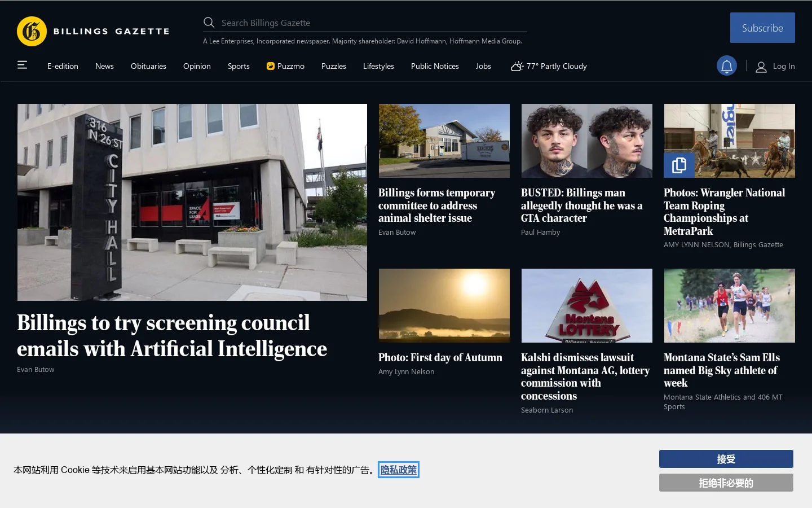This screenshot has height=508, width=812.
Task: Click the Puzzmo logo icon
Action: point(271,66)
